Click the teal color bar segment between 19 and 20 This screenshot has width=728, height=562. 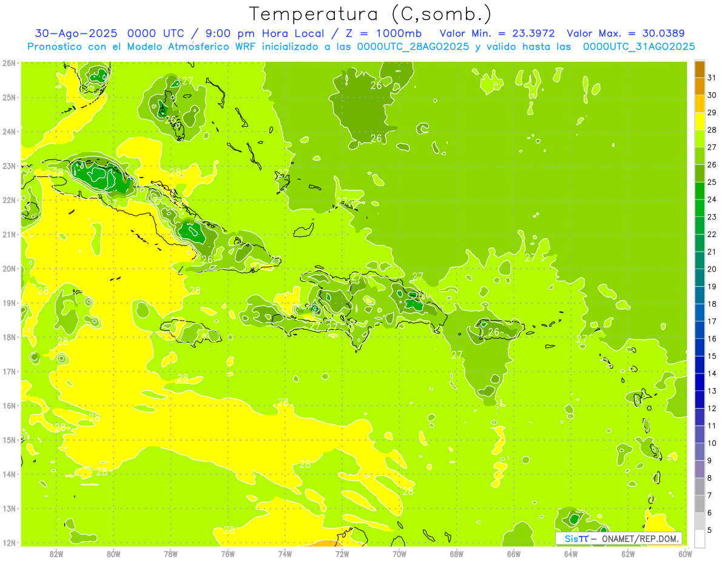coord(699,278)
